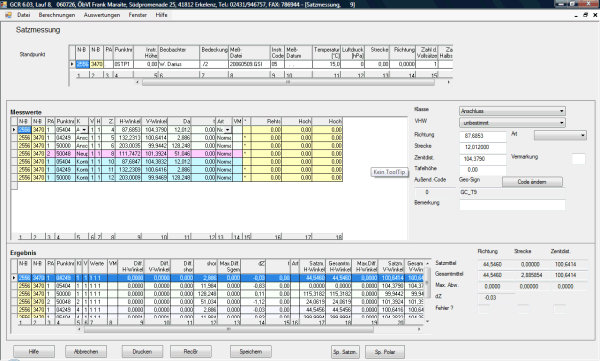Open the K column dropdown in first Messwerte row
This screenshot has height=361, width=600.
[84, 130]
